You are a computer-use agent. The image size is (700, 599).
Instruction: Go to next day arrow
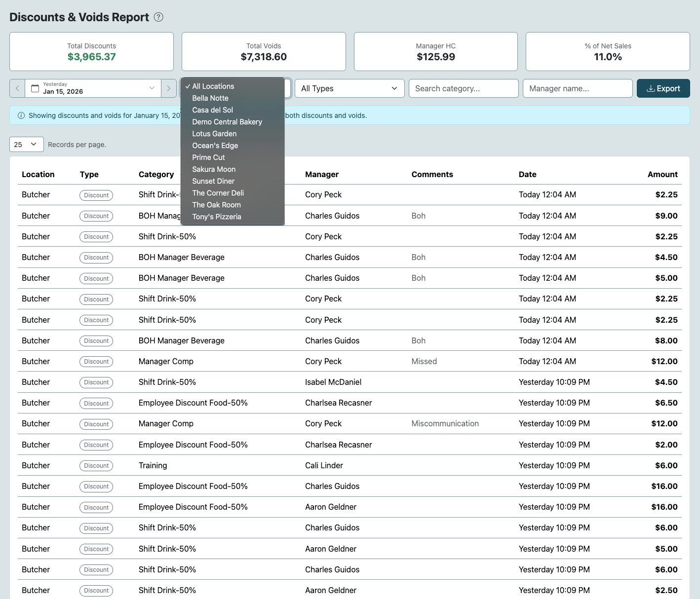[169, 88]
